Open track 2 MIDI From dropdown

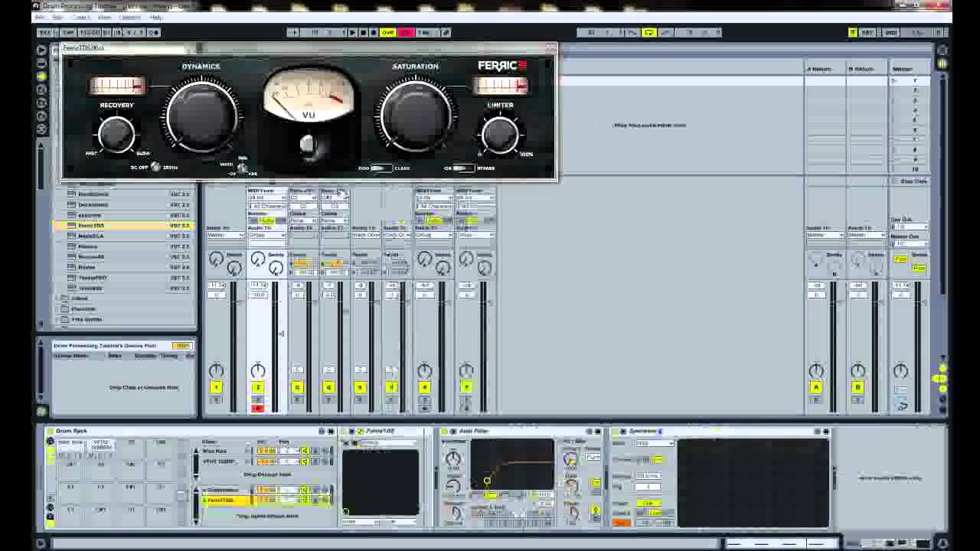(x=266, y=197)
